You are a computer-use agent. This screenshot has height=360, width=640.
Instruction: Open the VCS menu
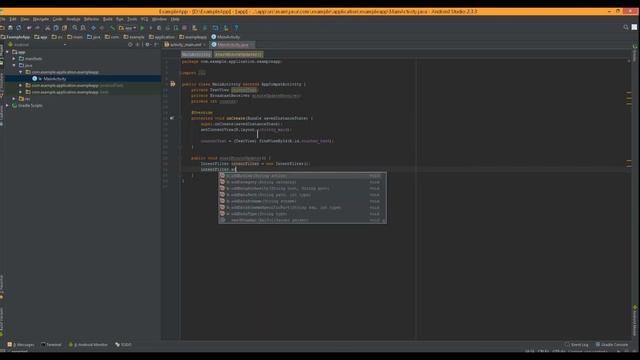tap(144, 19)
